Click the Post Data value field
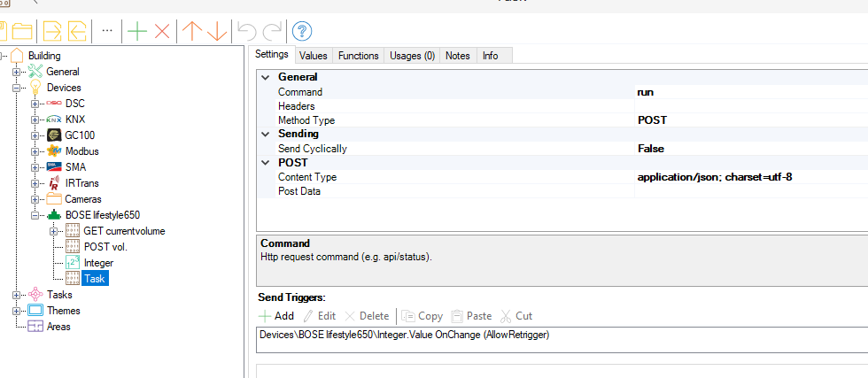This screenshot has height=378, width=868. (x=749, y=191)
